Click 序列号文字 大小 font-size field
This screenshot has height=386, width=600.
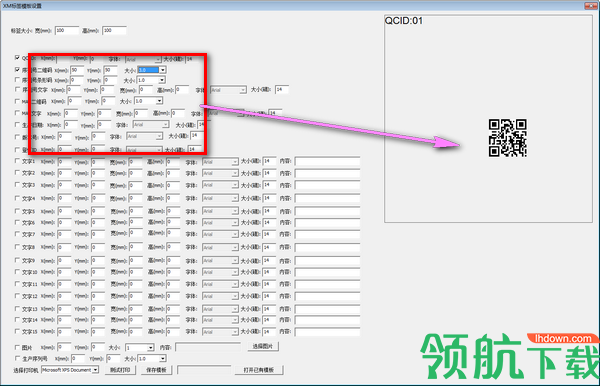pos(282,90)
